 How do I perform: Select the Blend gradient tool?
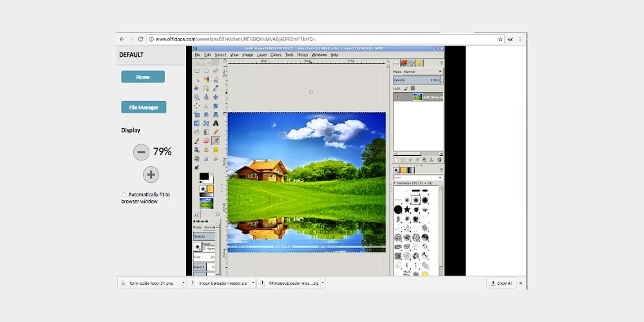pos(206,132)
